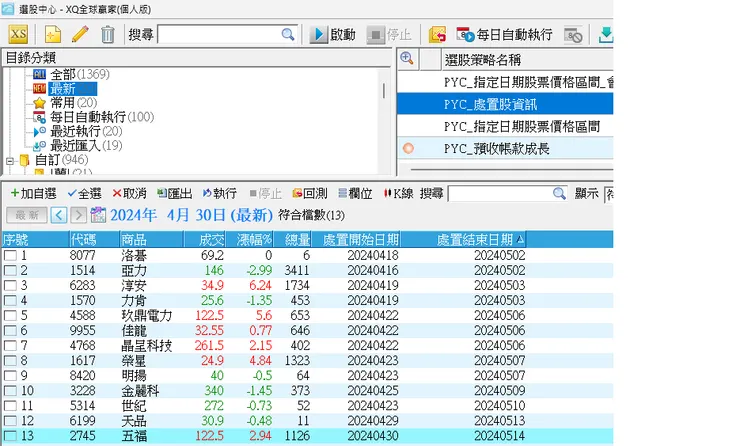Viewport: 740px width, 446px height.
Task: Open 最近匯入(19) category
Action: 78,145
